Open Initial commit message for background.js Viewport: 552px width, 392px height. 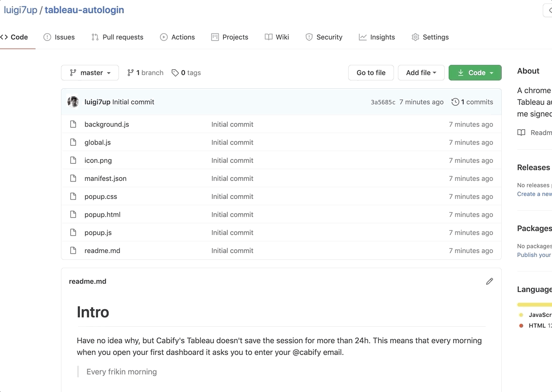click(232, 124)
